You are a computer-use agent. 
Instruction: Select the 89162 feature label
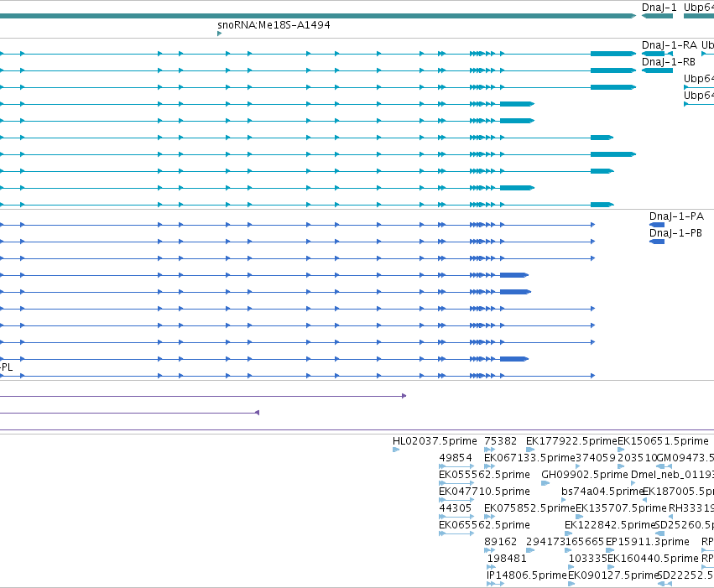500,542
